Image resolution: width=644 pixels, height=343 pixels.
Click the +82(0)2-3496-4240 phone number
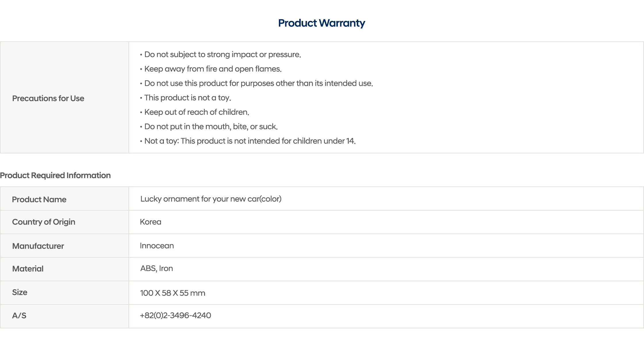pos(175,315)
